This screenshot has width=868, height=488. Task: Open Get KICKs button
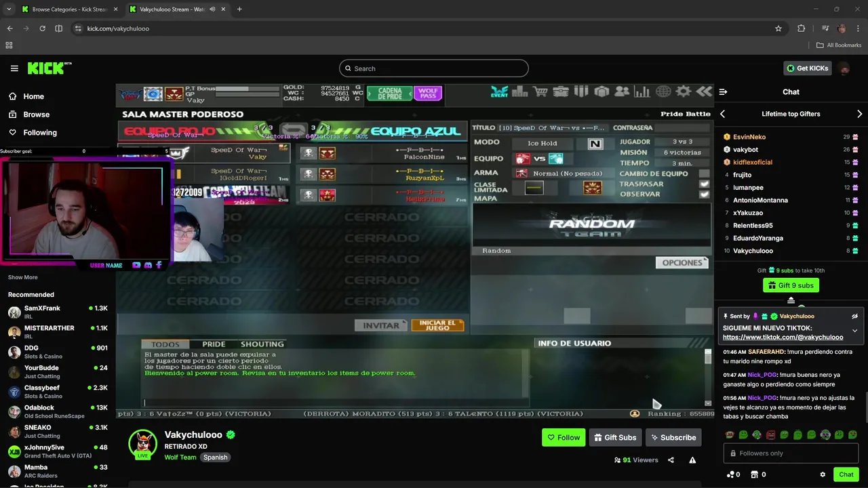point(807,68)
